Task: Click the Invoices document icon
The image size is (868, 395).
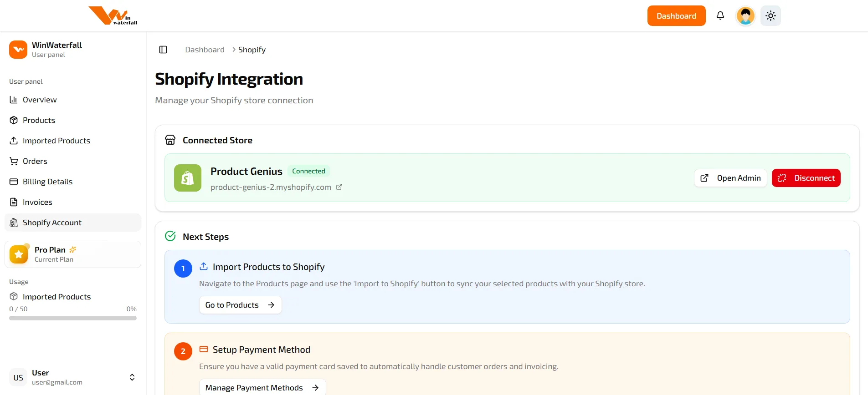Action: click(14, 202)
